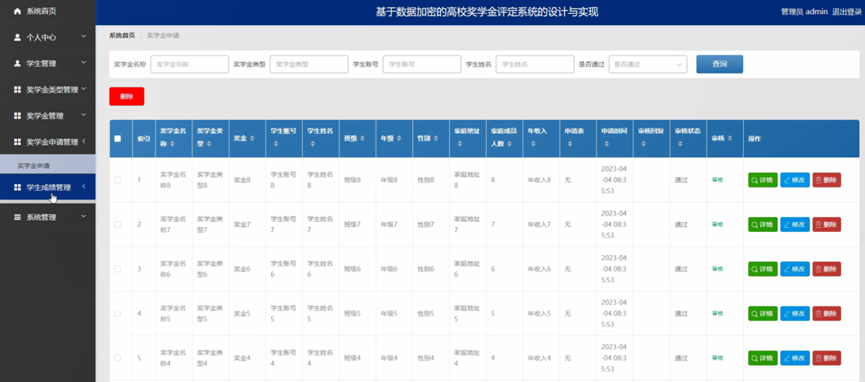Click 审核 link in row 3
The image size is (865, 382).
pos(717,269)
